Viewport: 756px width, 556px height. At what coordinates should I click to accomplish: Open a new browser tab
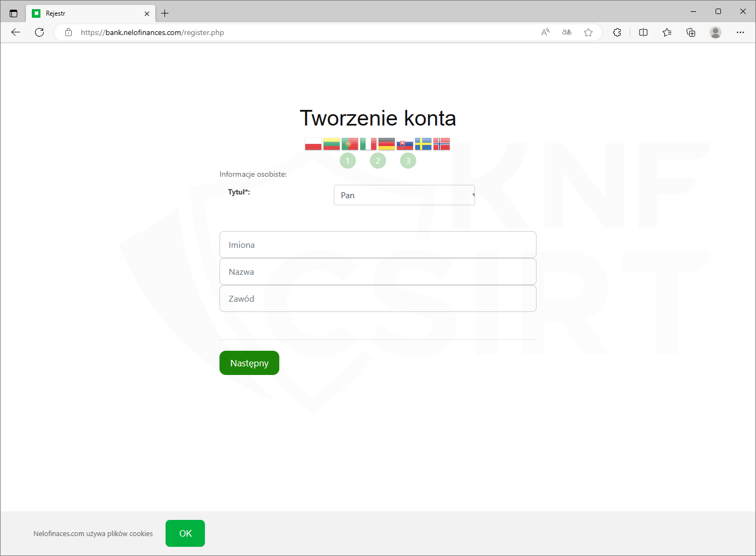click(165, 13)
